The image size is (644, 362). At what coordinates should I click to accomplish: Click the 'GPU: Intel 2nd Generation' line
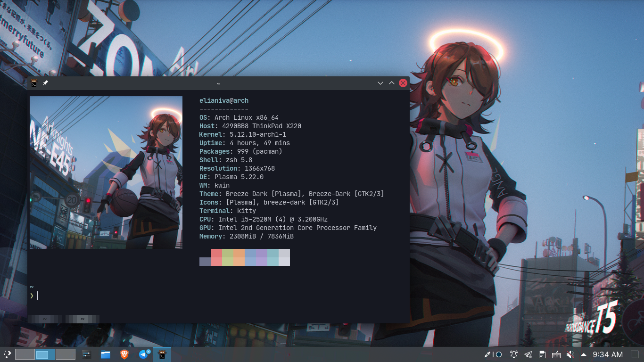click(288, 228)
